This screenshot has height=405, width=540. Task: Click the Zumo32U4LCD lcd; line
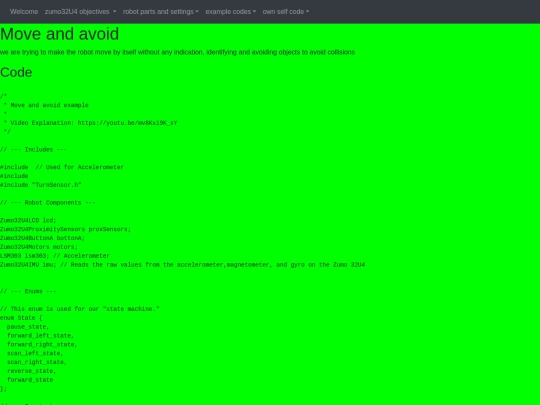pyautogui.click(x=28, y=220)
